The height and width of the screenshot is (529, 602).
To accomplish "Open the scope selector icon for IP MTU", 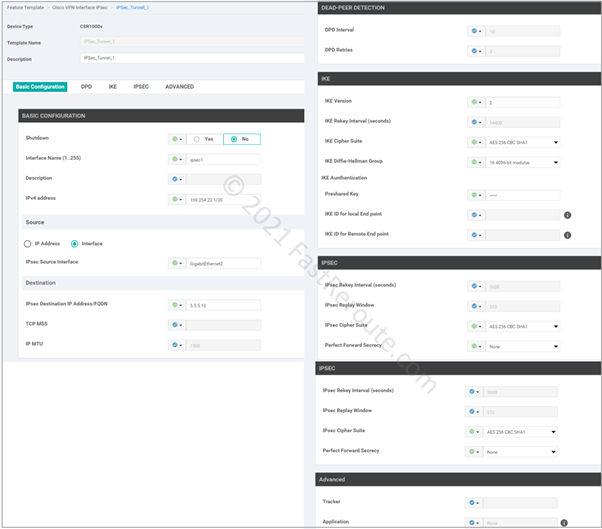I will (x=177, y=345).
